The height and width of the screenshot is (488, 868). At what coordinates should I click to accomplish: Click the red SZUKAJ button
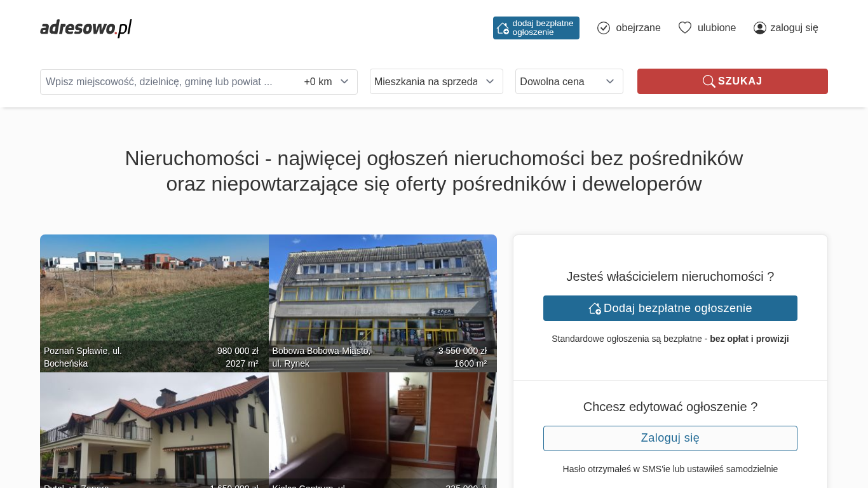pyautogui.click(x=733, y=81)
